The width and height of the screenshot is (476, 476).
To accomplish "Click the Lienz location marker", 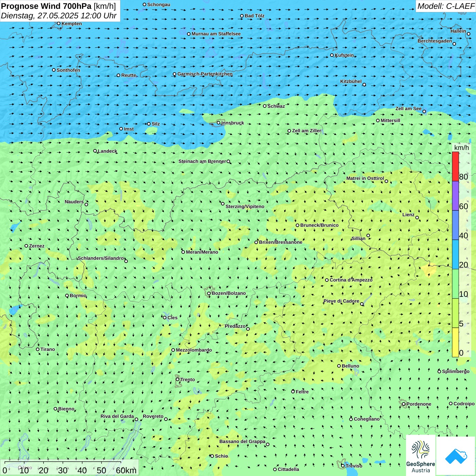I will coord(417,218).
